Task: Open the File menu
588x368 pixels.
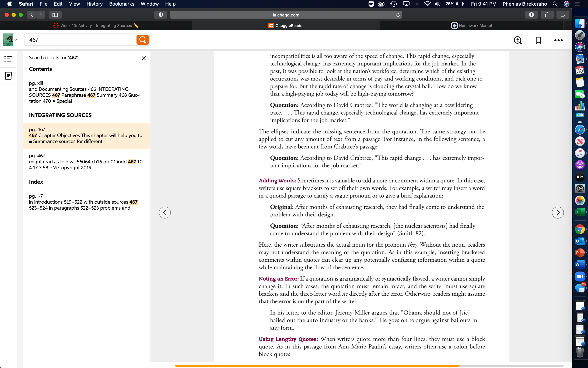Action: (44, 4)
